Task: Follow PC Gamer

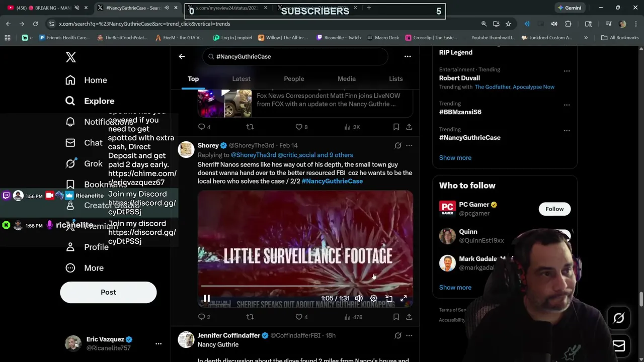Action: [x=554, y=209]
